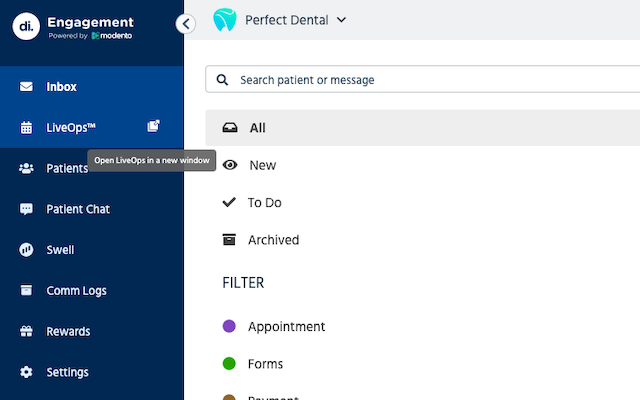Click the search magnifier icon
This screenshot has height=400, width=640.
coord(222,80)
